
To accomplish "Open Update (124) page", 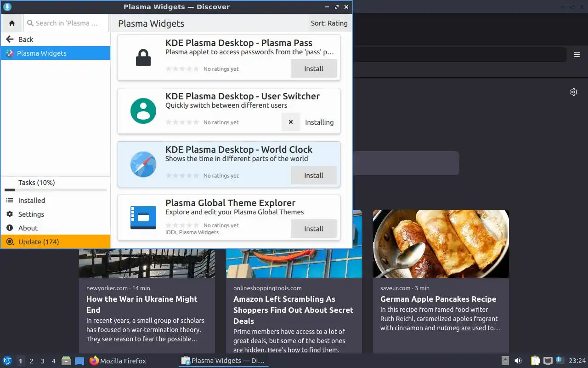I will pyautogui.click(x=56, y=242).
